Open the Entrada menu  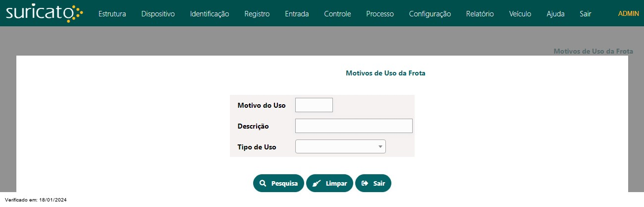pos(297,14)
